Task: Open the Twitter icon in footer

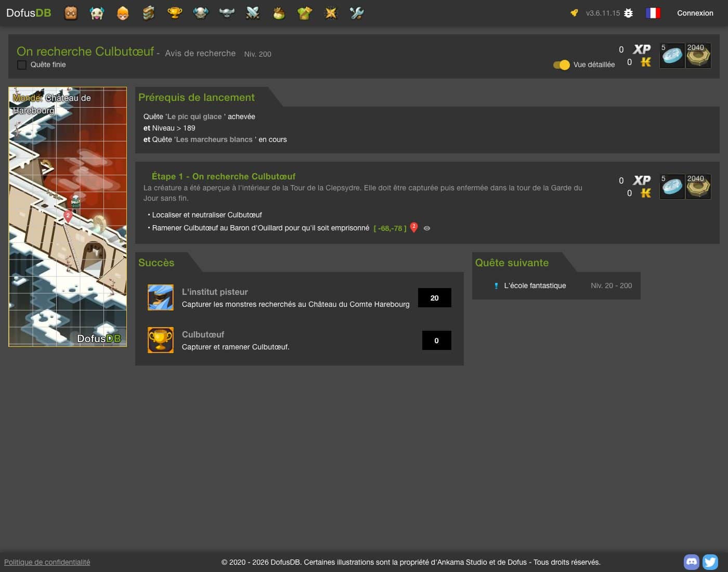Action: 710,562
